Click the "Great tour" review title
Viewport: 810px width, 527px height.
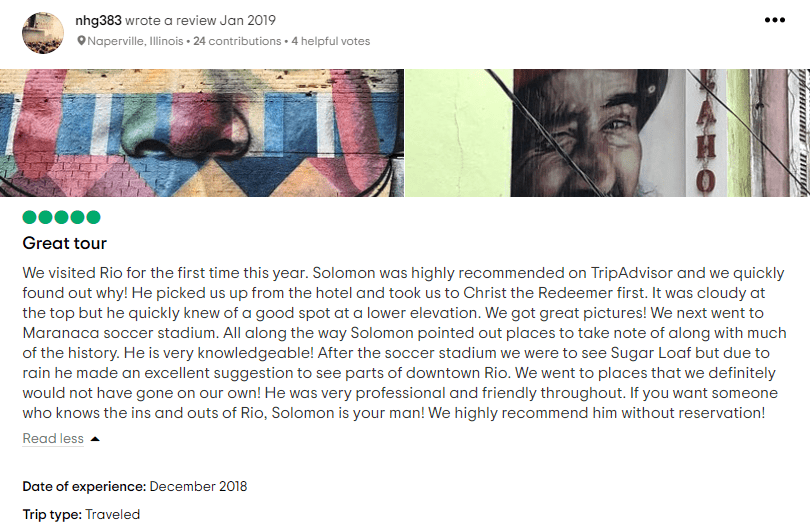click(x=65, y=243)
